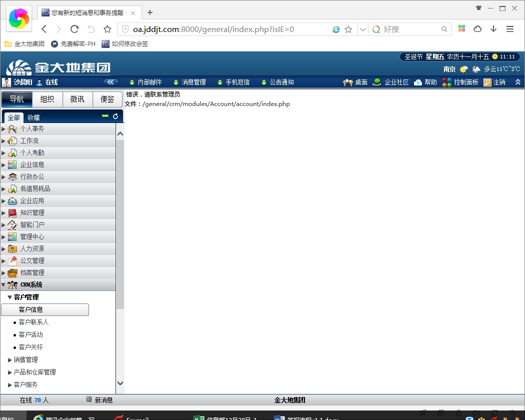Open the browser hamburger menu

point(510,29)
